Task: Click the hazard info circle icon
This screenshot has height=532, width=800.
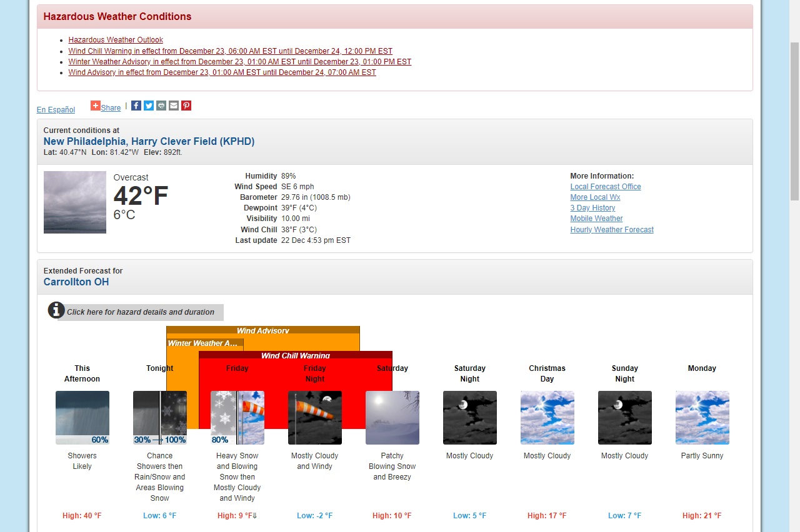Action: [x=56, y=310]
